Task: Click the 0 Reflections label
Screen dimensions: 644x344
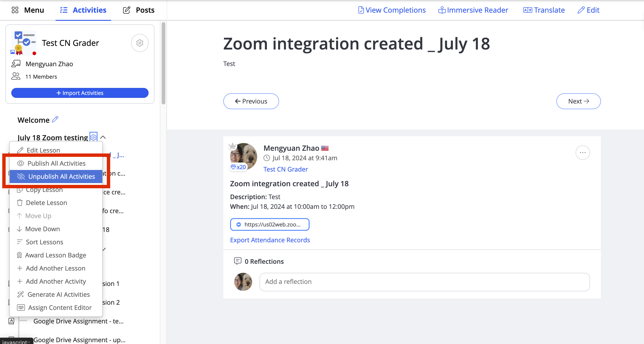Action: 264,262
